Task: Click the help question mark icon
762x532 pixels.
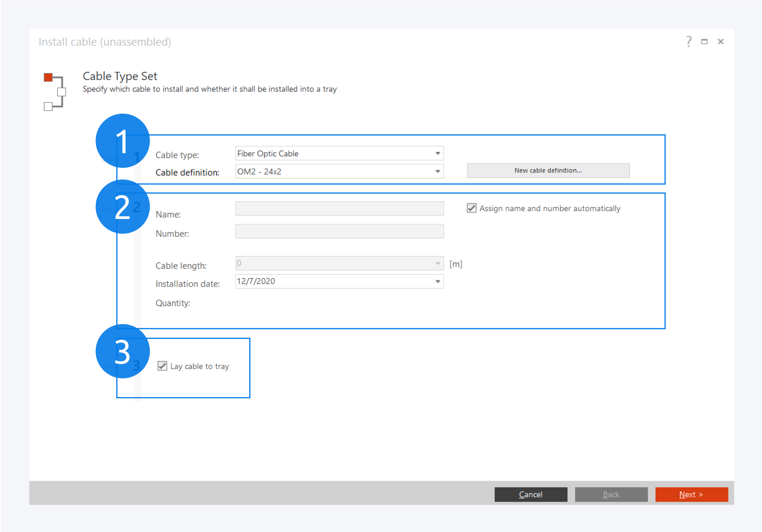Action: 689,42
